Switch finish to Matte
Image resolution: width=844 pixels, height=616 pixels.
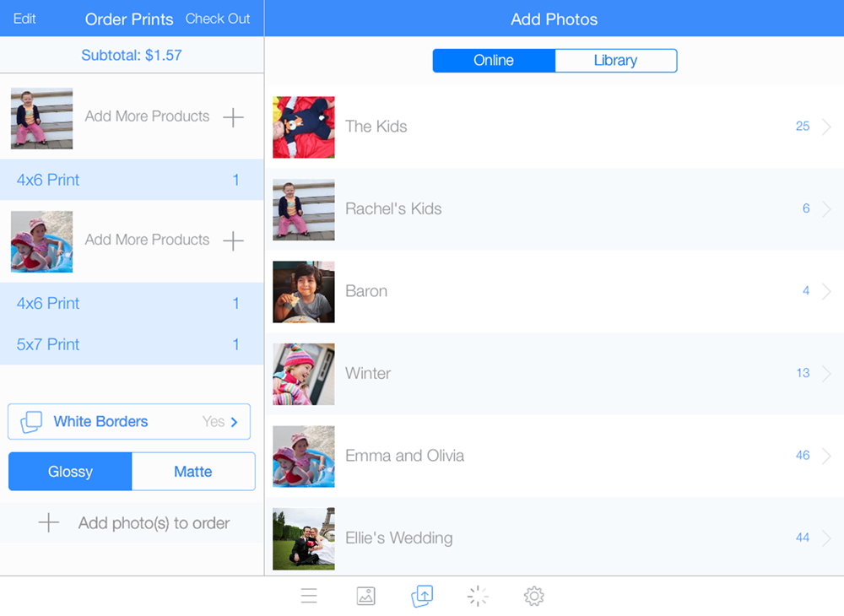coord(193,472)
